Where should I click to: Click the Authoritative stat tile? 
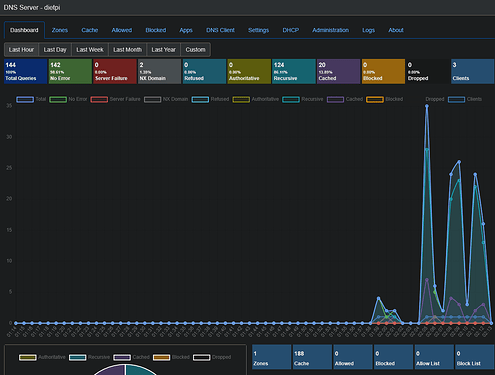249,71
